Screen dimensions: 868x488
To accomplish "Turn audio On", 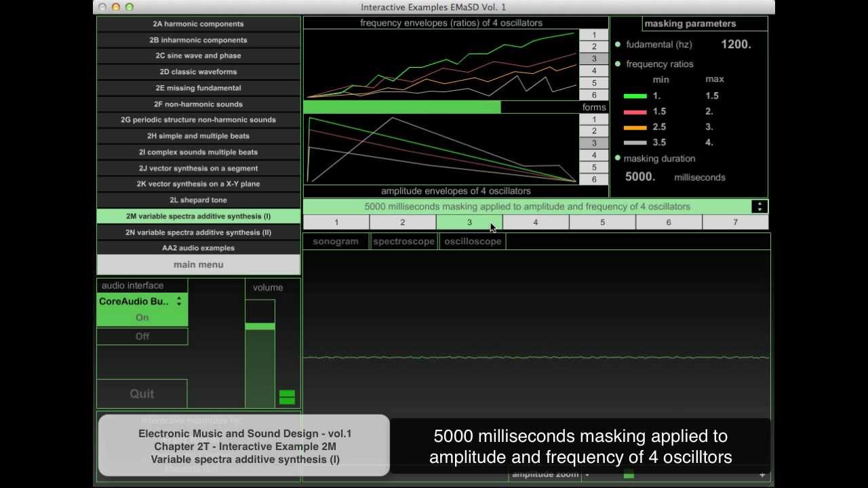I will pos(142,317).
